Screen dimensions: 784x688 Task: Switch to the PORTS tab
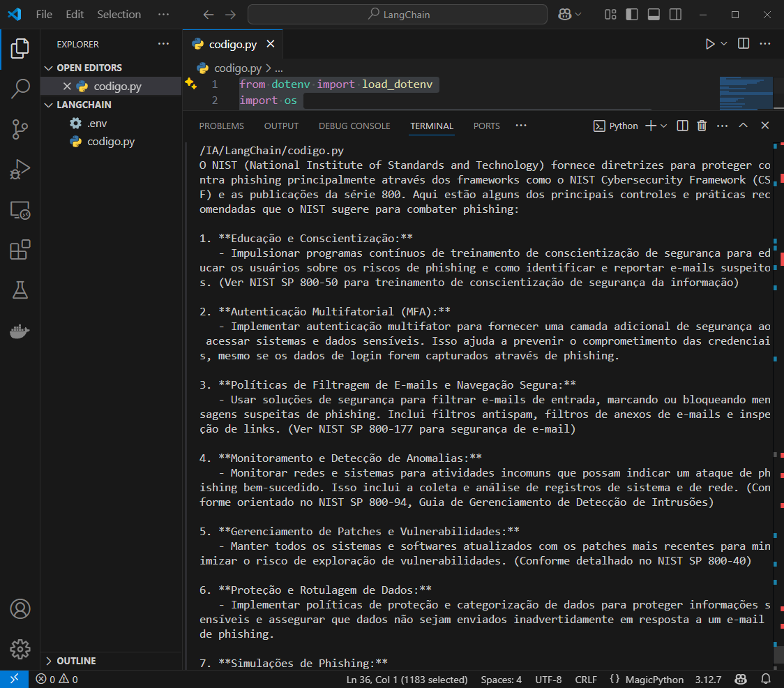[486, 126]
